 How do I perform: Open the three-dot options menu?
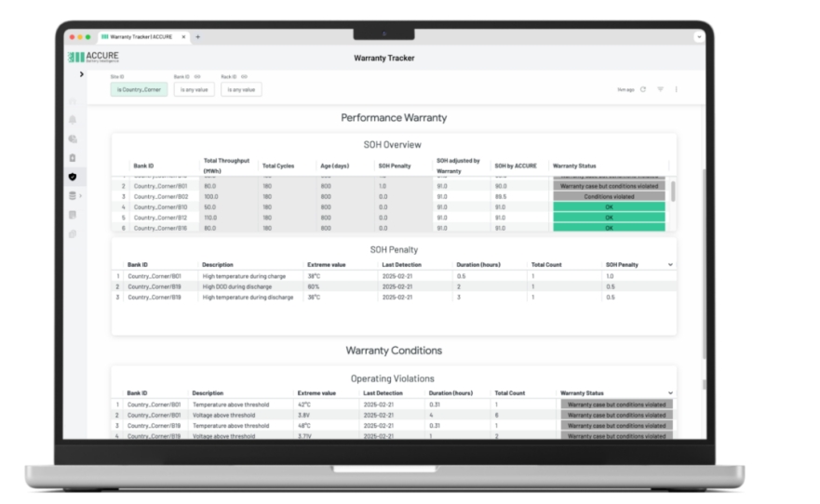(x=676, y=89)
